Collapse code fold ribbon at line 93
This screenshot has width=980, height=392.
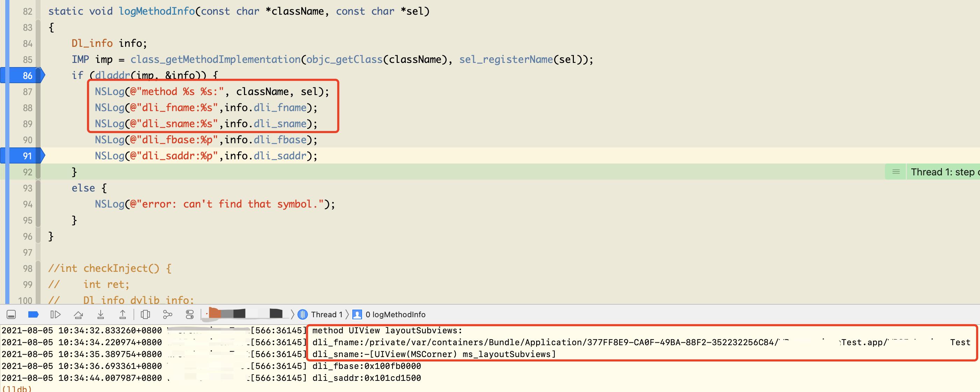coord(38,188)
